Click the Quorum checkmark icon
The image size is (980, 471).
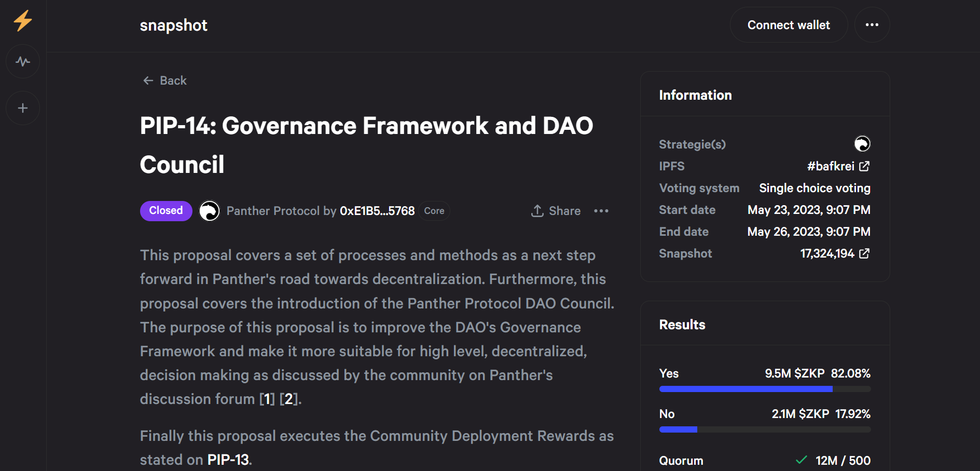coord(802,460)
